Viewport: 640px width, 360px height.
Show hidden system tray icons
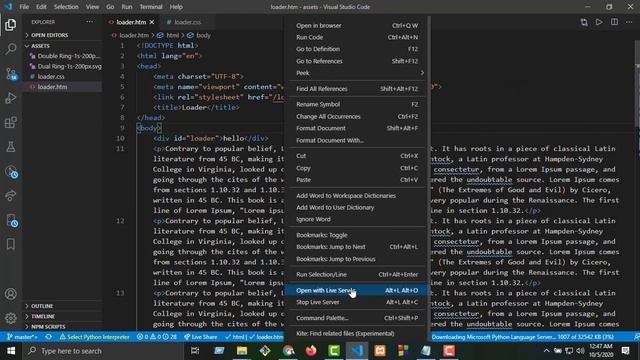pos(546,351)
